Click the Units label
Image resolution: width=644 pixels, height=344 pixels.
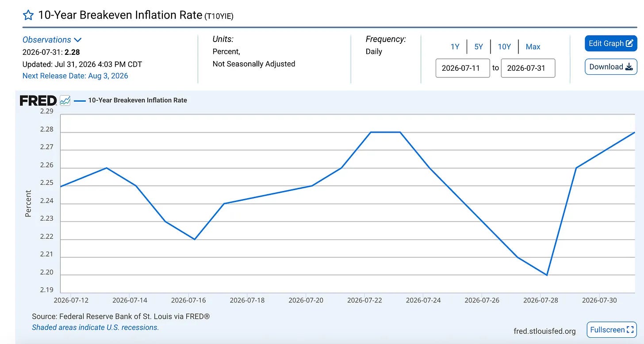(223, 39)
